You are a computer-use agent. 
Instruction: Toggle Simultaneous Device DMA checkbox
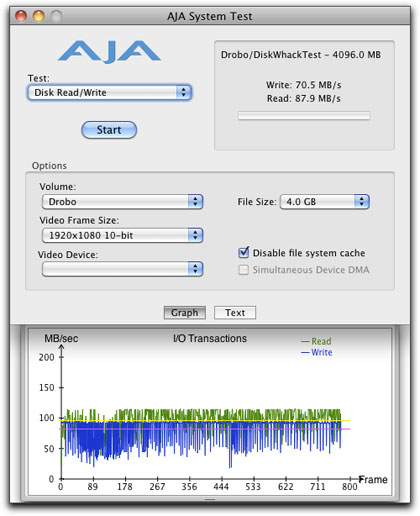[244, 270]
